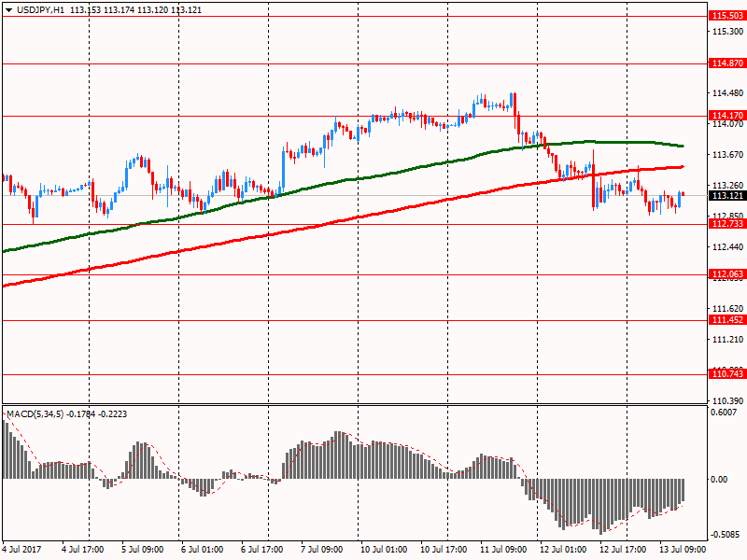Select the current price label 113.121
This screenshot has width=747, height=560.
pyautogui.click(x=727, y=196)
